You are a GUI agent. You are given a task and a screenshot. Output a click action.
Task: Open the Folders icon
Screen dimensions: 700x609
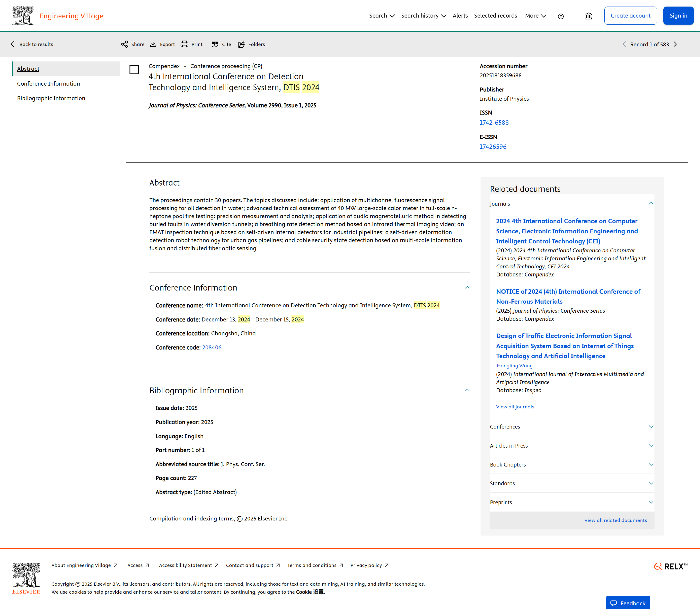pos(241,44)
